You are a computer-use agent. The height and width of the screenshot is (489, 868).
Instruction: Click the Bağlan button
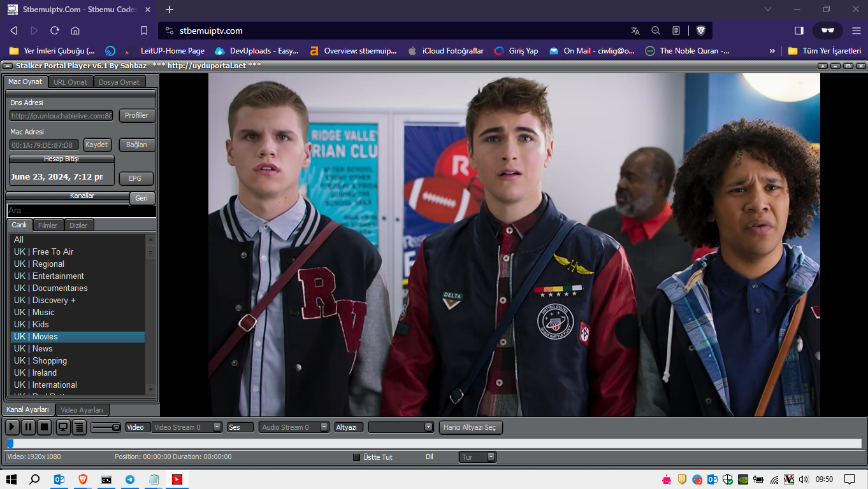[x=136, y=145]
